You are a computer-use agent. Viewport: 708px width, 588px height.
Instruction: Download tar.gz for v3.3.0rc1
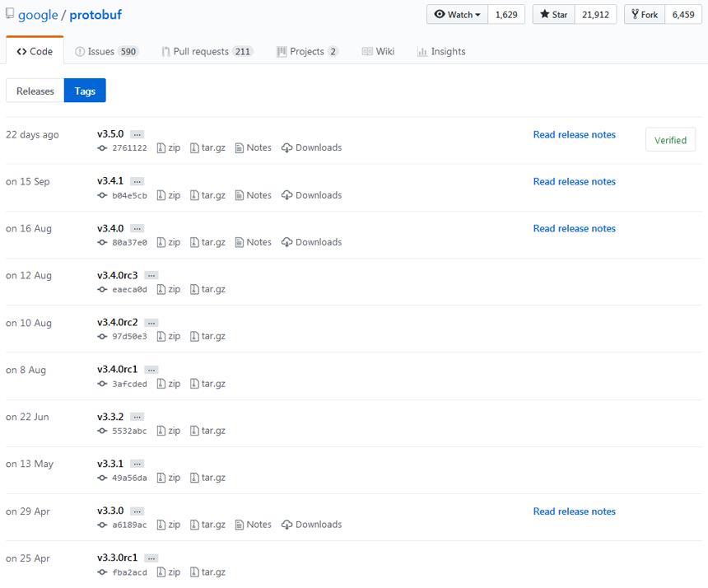[207, 572]
